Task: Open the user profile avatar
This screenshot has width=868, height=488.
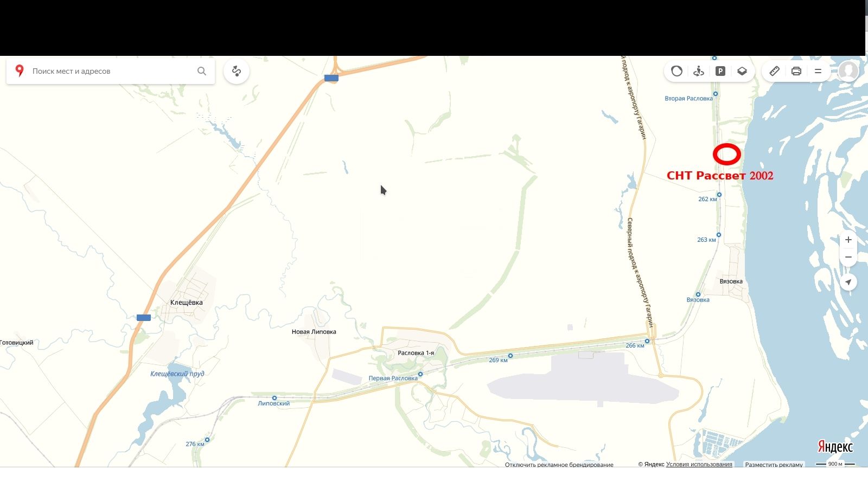Action: pyautogui.click(x=848, y=71)
